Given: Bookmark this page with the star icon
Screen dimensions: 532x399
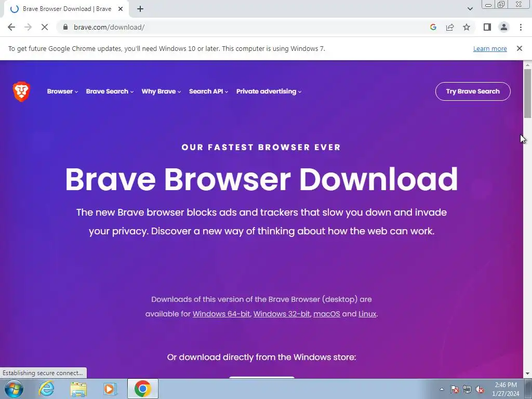Looking at the screenshot, I should (x=467, y=27).
